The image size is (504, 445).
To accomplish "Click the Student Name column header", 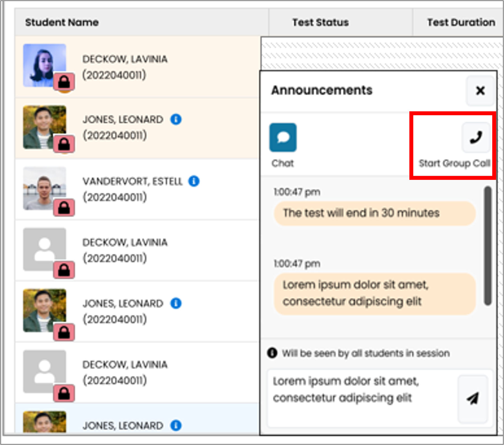I will pos(62,22).
